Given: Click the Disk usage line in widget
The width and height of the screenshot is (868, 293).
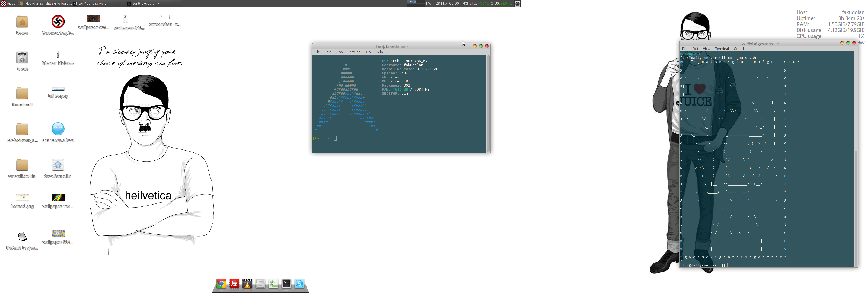Looking at the screenshot, I should point(830,30).
